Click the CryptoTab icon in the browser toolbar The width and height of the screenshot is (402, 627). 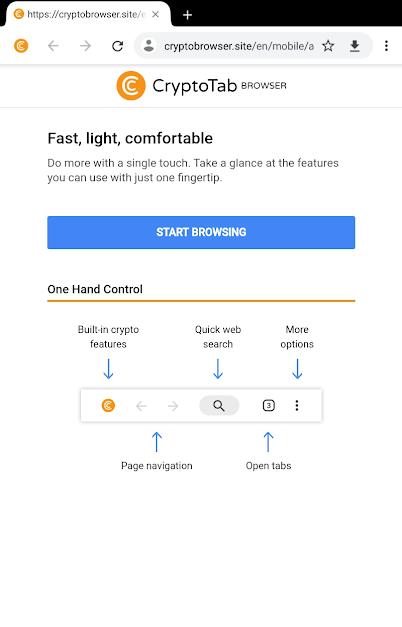click(21, 46)
